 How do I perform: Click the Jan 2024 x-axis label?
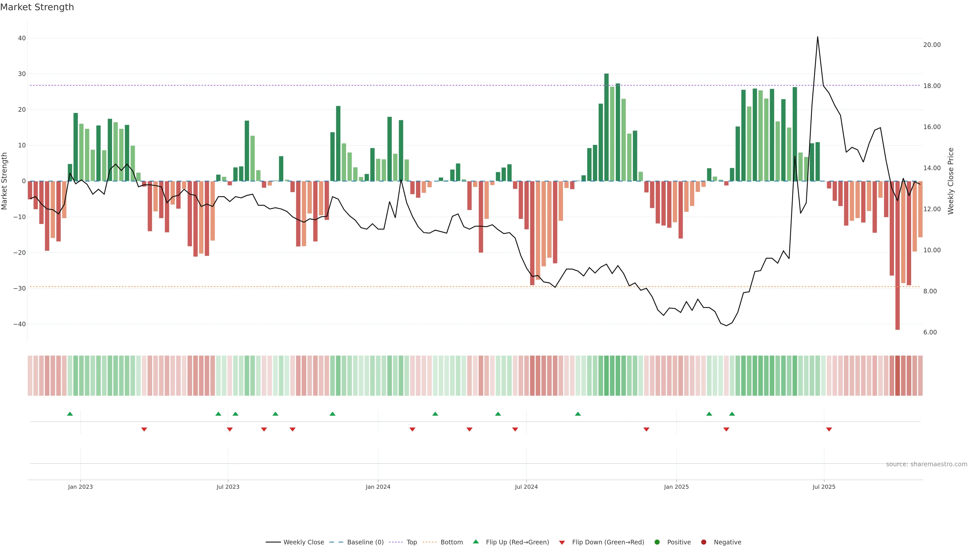pos(378,487)
